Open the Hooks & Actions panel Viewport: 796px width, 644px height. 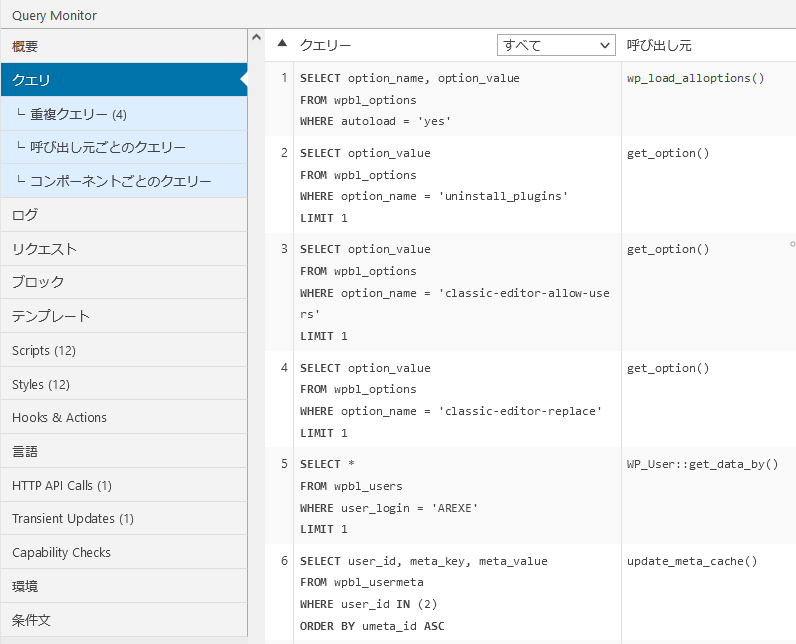[59, 417]
